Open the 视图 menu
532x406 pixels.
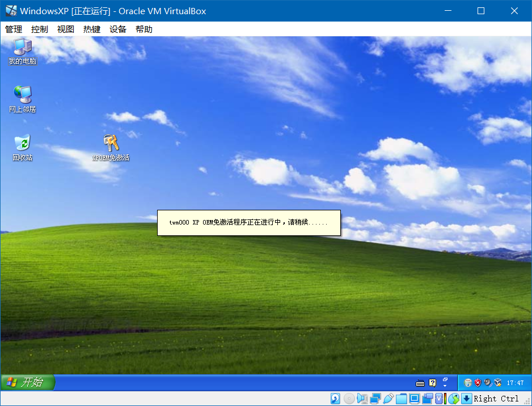[65, 29]
